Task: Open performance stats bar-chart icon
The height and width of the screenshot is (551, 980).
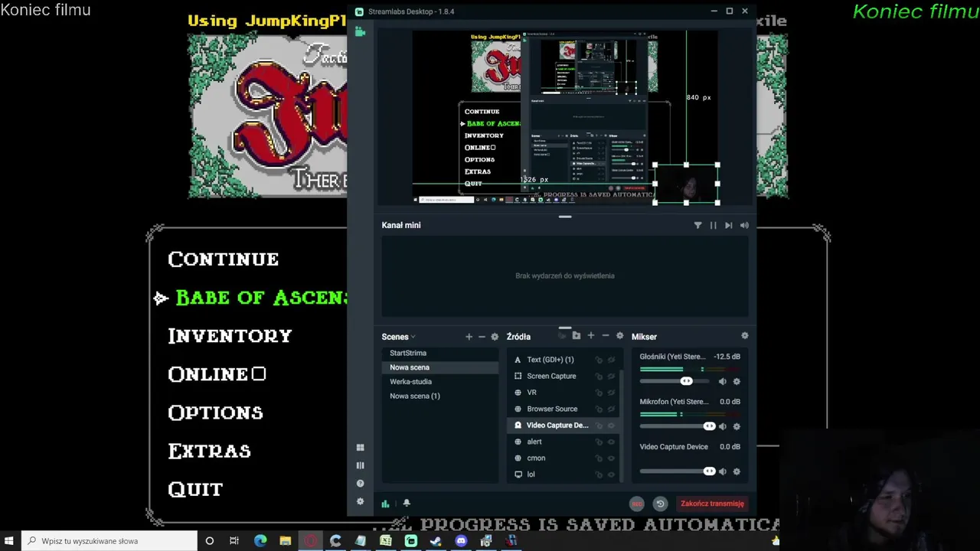Action: coord(385,504)
